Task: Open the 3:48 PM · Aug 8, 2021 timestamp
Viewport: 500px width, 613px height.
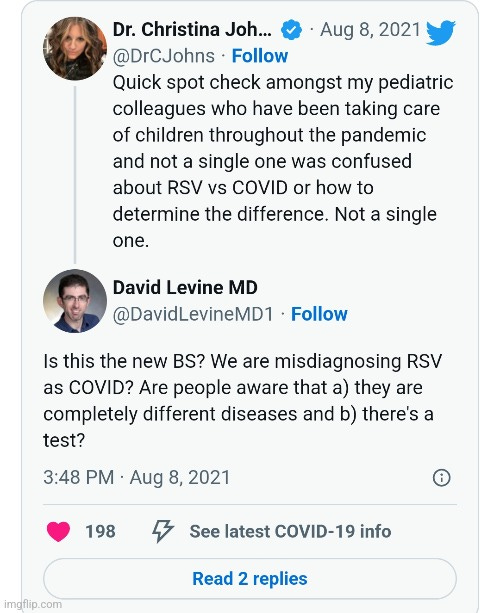Action: pyautogui.click(x=137, y=477)
